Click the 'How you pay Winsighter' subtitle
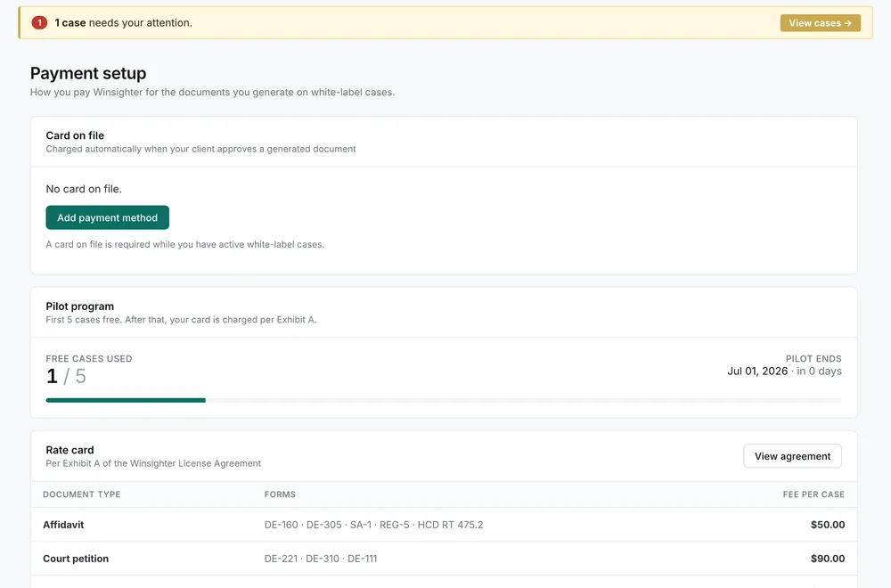891x588 pixels. pyautogui.click(x=212, y=92)
